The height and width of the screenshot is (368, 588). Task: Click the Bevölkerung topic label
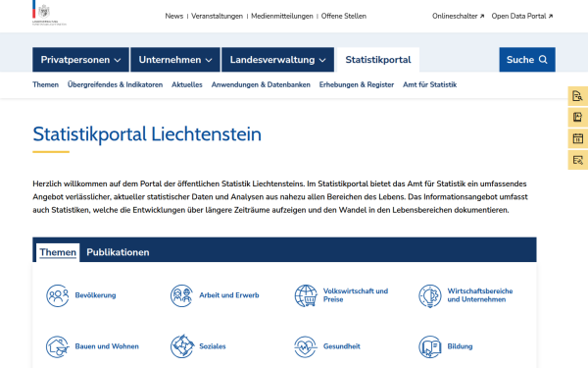95,295
